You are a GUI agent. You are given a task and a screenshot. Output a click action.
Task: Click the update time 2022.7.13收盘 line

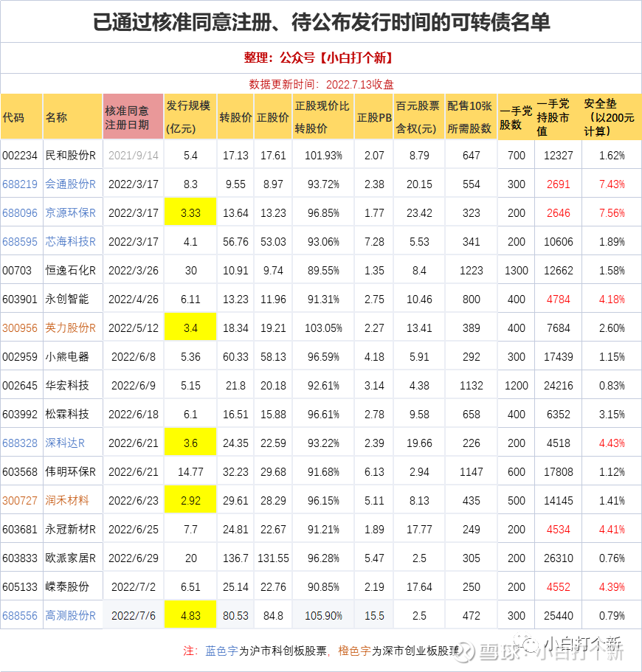pyautogui.click(x=321, y=84)
